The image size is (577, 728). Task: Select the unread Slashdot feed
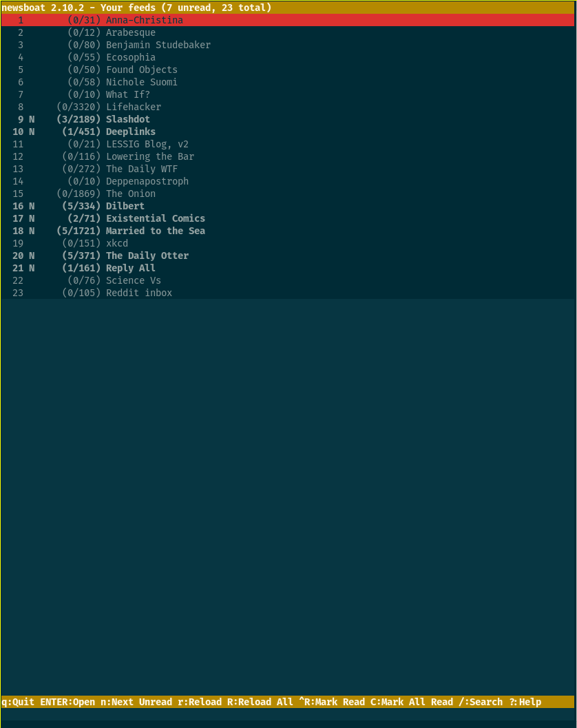pos(288,119)
